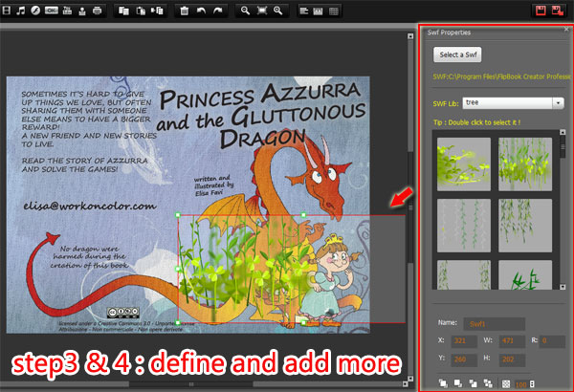The width and height of the screenshot is (574, 392).
Task: Click the YouTube video insert icon
Action: tap(67, 11)
